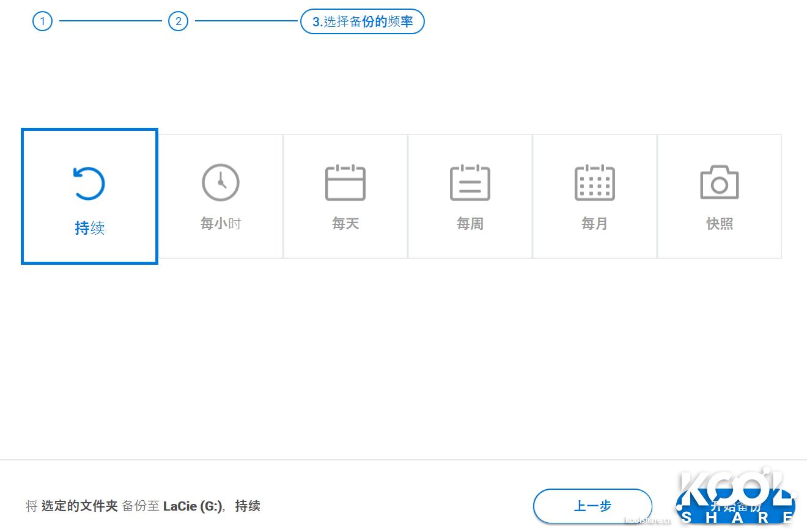
Task: Click the highlighted 持续 selected card
Action: (89, 196)
